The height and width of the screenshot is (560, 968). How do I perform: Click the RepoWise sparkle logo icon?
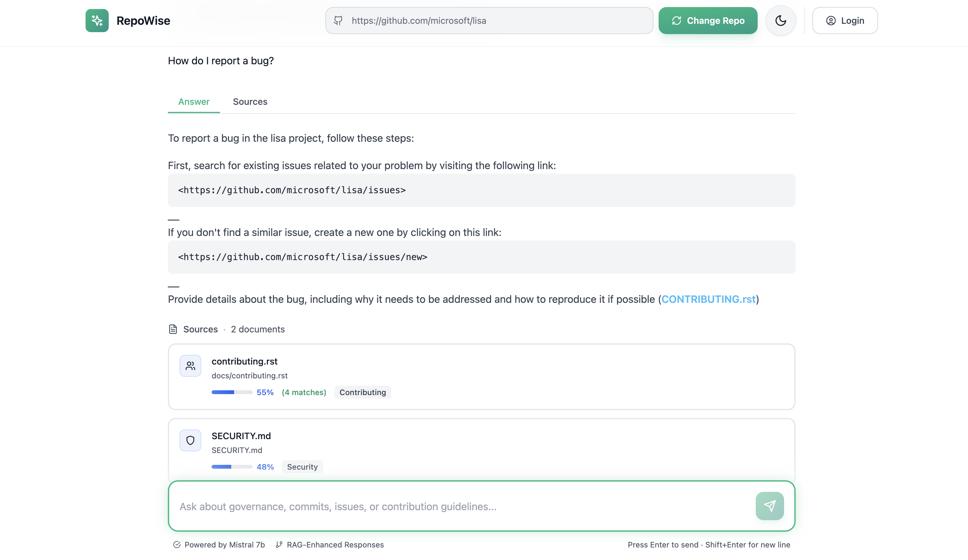tap(97, 20)
